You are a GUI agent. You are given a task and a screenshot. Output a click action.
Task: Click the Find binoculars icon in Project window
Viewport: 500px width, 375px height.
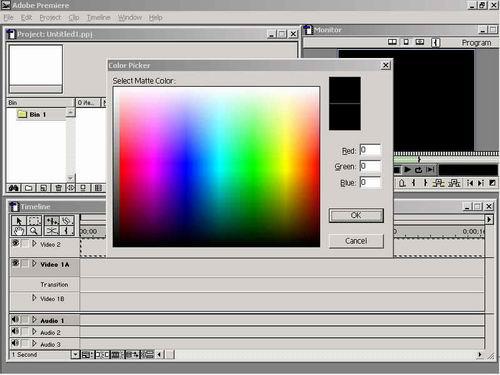tap(14, 188)
